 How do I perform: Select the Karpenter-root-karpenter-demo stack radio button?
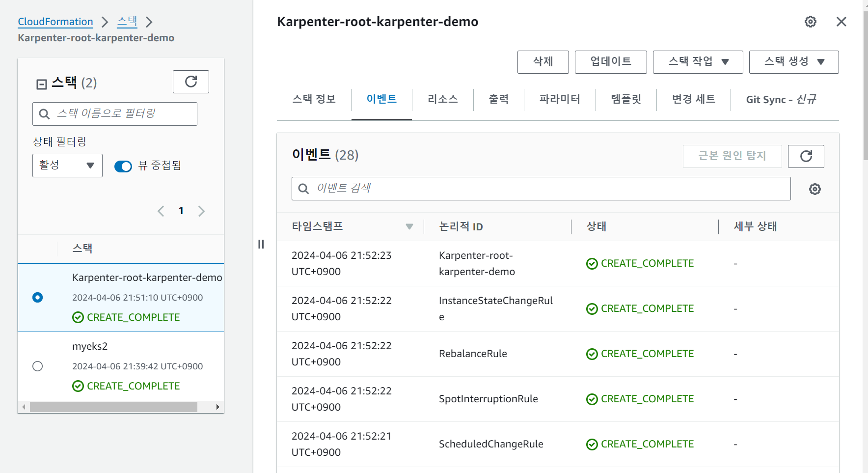coord(37,298)
